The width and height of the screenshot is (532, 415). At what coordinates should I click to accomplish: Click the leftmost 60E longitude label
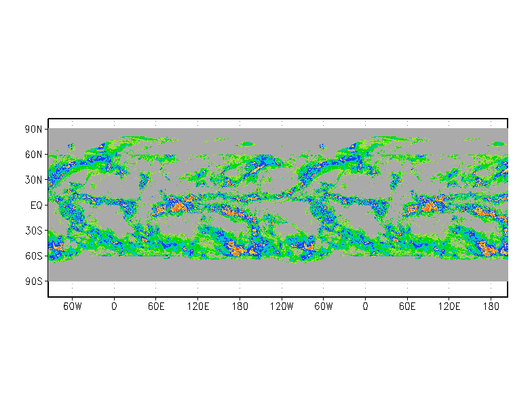(x=156, y=307)
